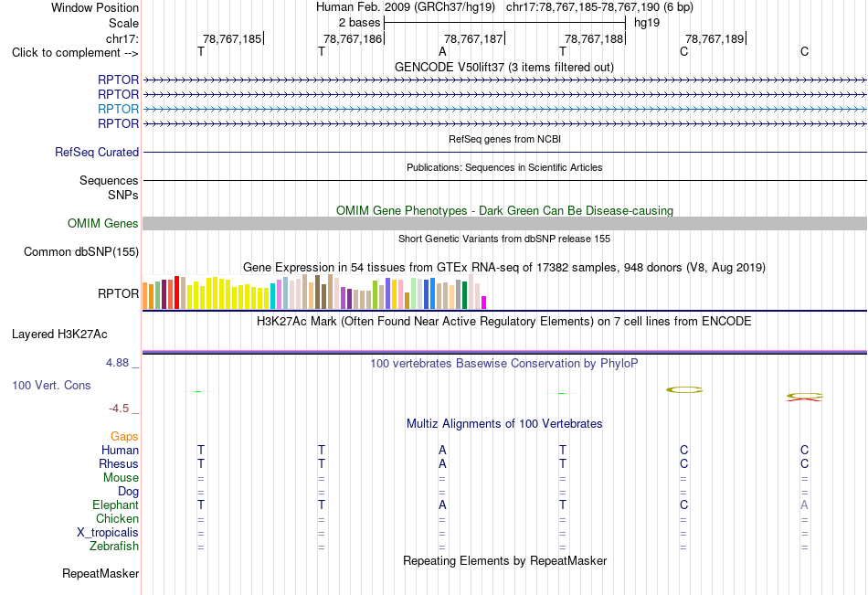Click the RepeatMasker track label
868x595 pixels.
click(101, 573)
